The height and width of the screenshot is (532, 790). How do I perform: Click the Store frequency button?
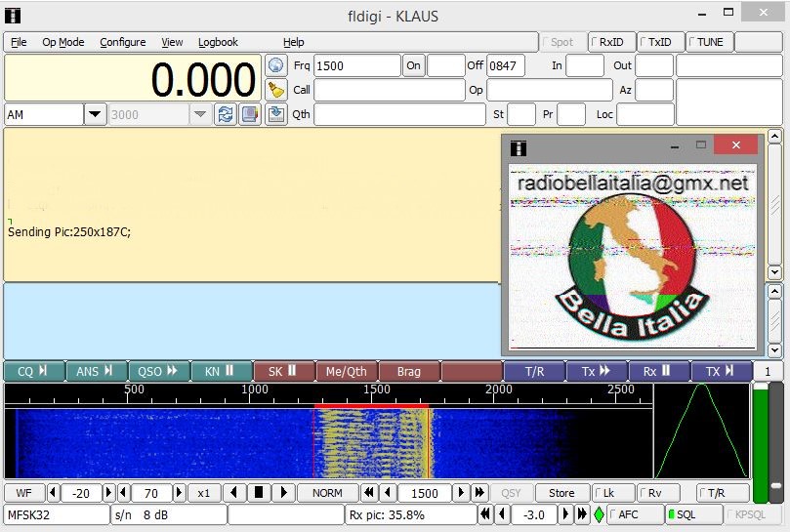tap(561, 493)
